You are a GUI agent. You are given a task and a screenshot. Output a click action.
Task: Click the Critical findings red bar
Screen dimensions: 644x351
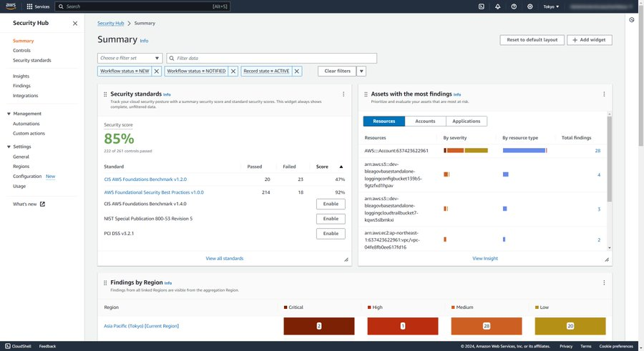[319, 326]
